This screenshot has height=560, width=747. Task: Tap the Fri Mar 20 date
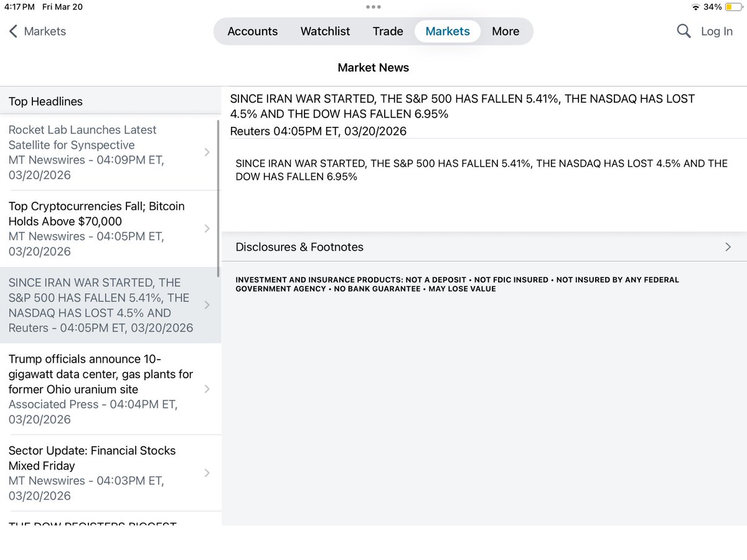[x=63, y=7]
